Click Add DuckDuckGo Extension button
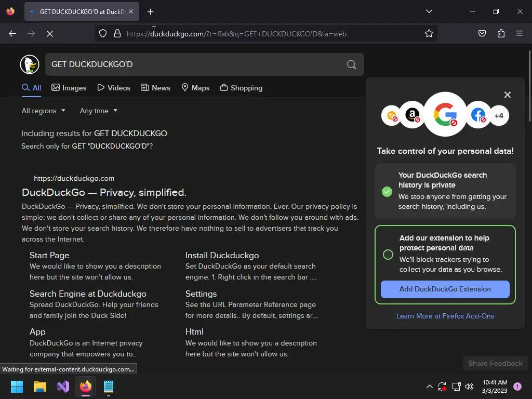This screenshot has height=399, width=532. pyautogui.click(x=445, y=289)
